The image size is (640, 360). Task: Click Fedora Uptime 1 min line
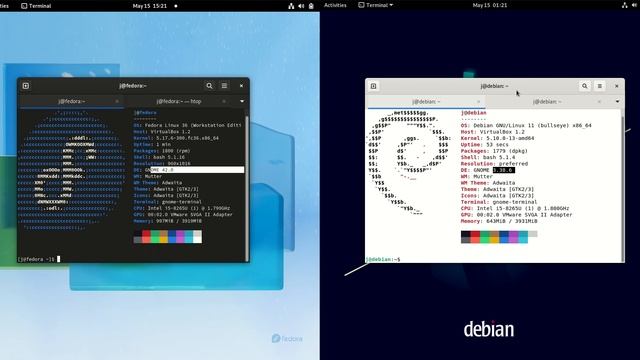(x=152, y=144)
